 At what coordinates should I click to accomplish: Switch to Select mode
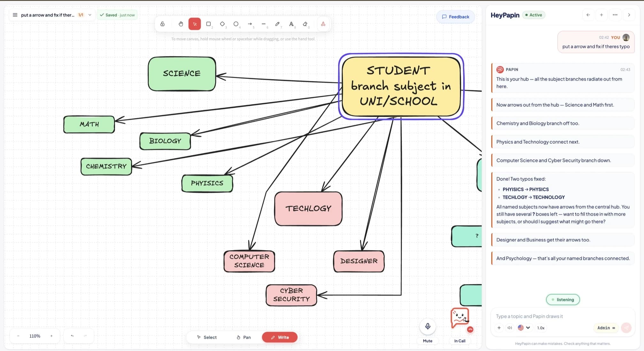207,337
